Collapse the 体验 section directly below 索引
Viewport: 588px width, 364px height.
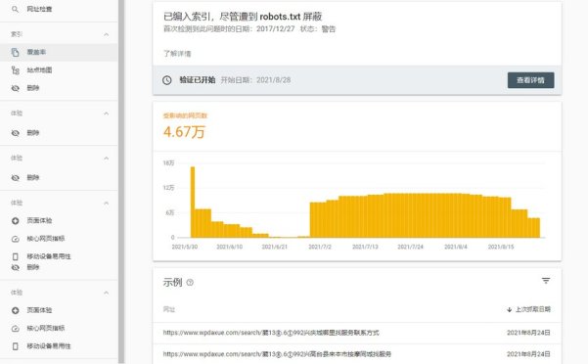pos(107,114)
